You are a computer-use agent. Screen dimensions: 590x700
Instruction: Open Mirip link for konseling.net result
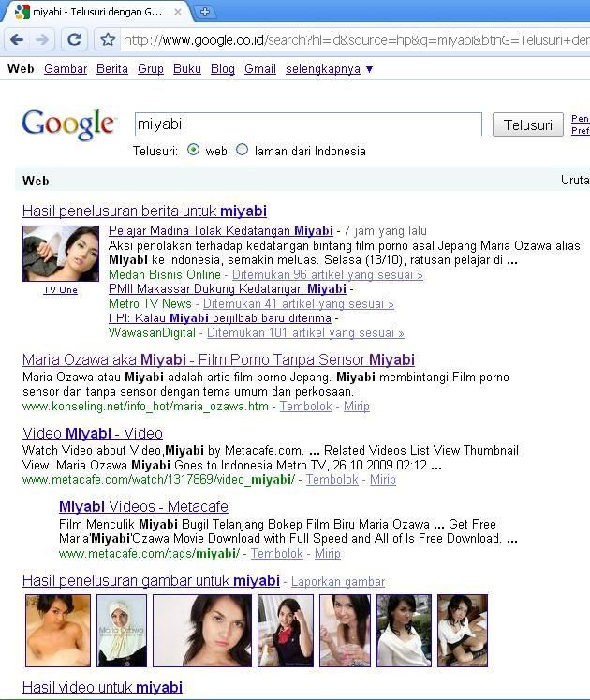click(x=357, y=406)
